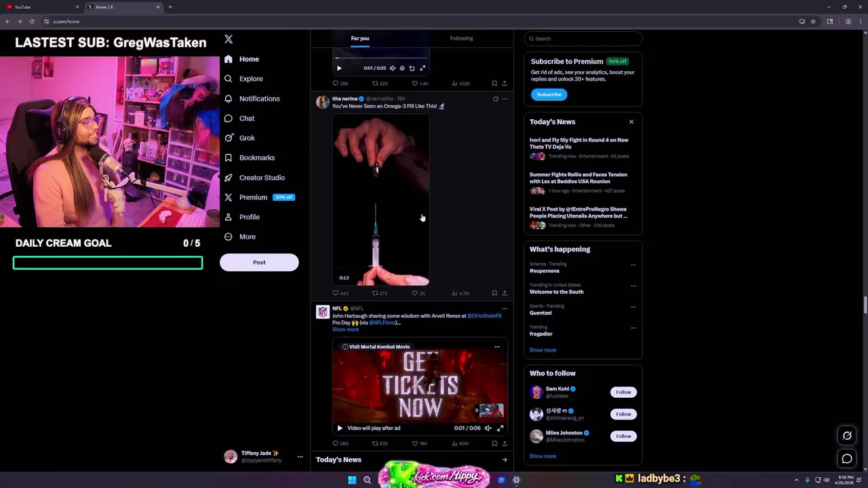Unmute the 0:25 video
This screenshot has width=868, height=488.
coord(393,68)
